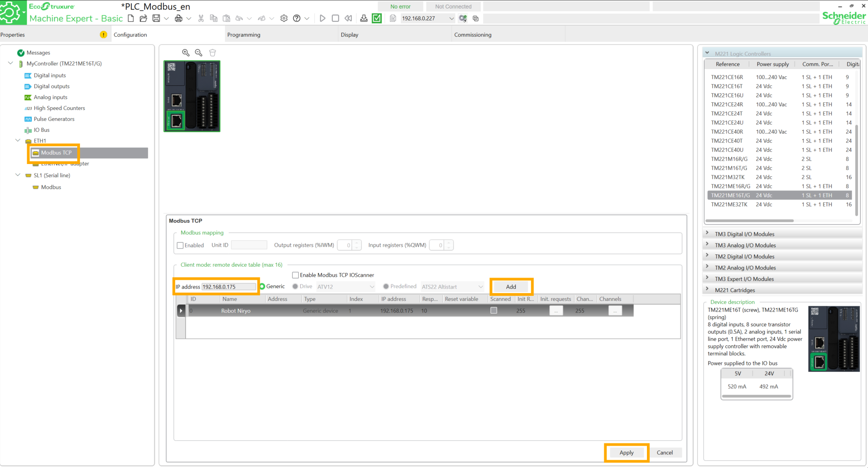
Task: Click the start controller play icon
Action: pos(322,18)
